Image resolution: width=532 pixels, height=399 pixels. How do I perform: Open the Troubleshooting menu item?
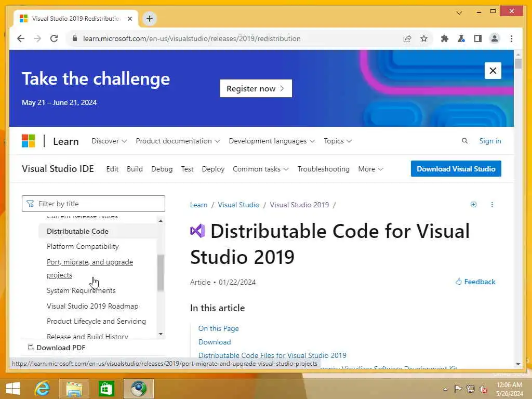coord(323,169)
